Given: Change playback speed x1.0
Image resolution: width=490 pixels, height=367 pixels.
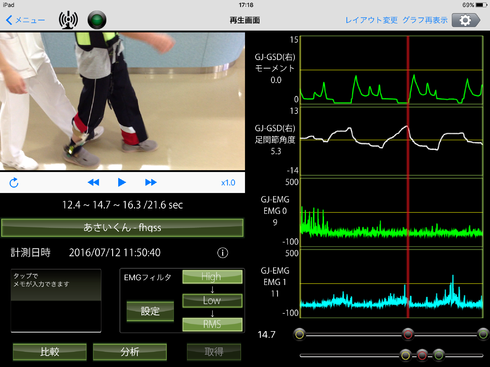Looking at the screenshot, I should tap(228, 183).
